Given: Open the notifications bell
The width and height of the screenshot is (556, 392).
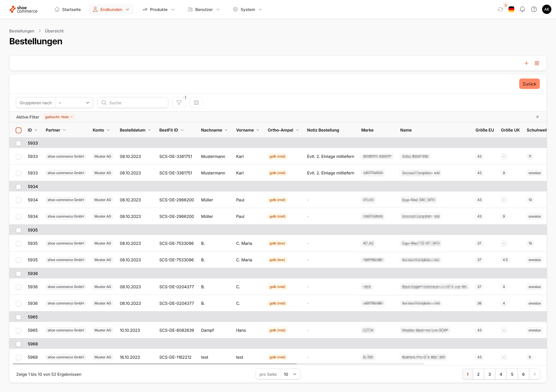Looking at the screenshot, I should pyautogui.click(x=522, y=9).
